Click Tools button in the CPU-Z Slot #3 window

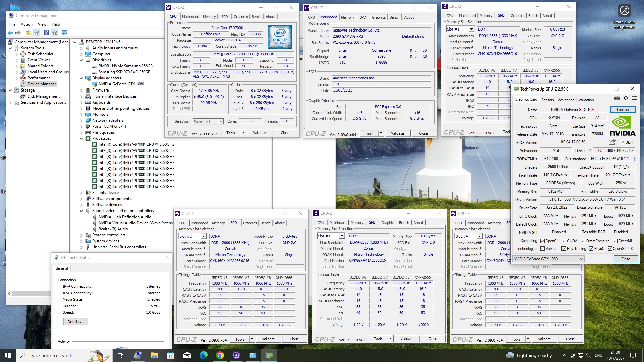click(378, 339)
